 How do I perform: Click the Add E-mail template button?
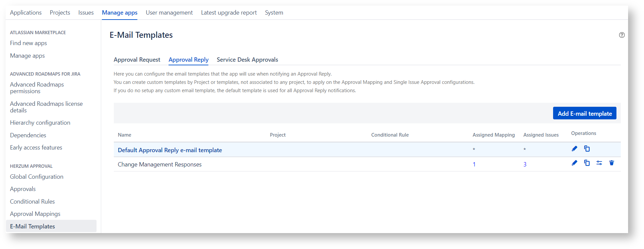click(x=584, y=113)
